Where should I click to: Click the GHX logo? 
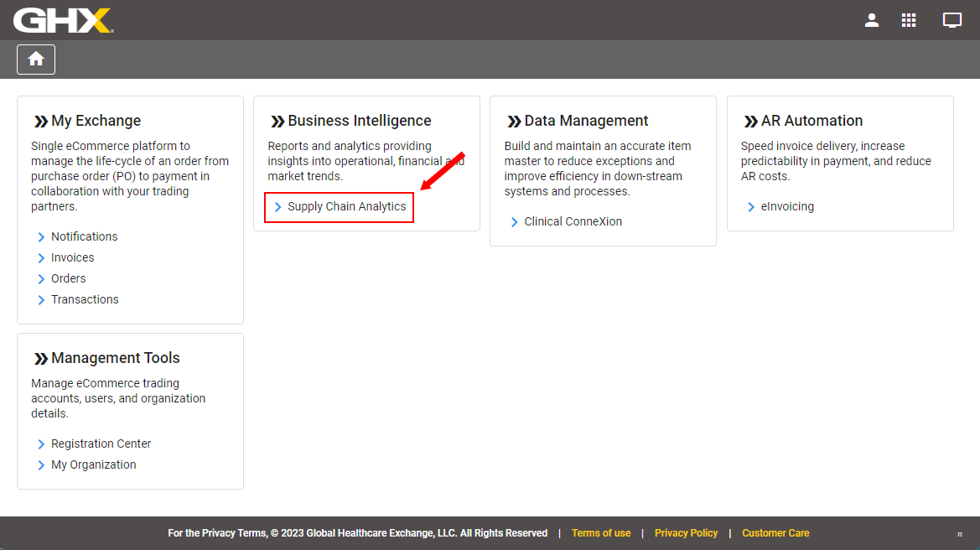click(x=63, y=21)
